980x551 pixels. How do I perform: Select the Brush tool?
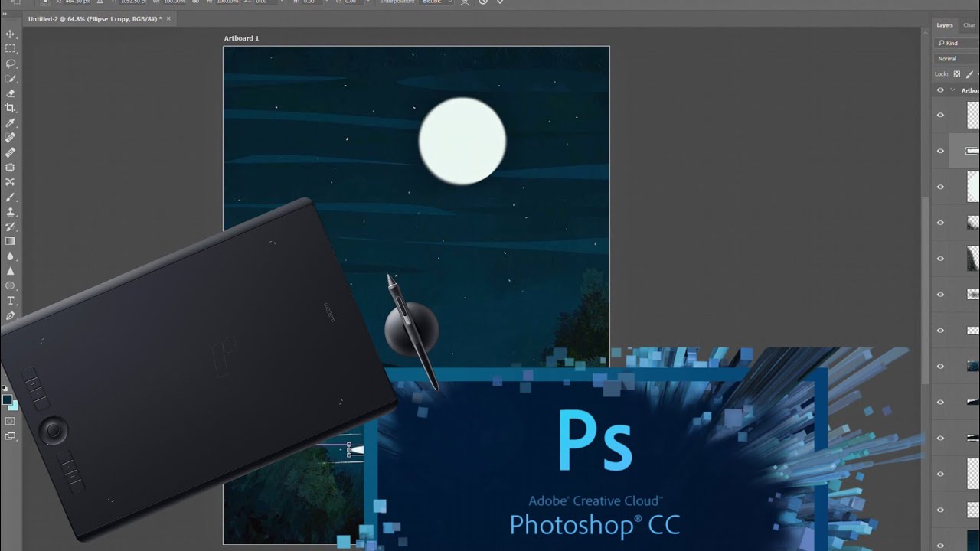click(x=11, y=197)
